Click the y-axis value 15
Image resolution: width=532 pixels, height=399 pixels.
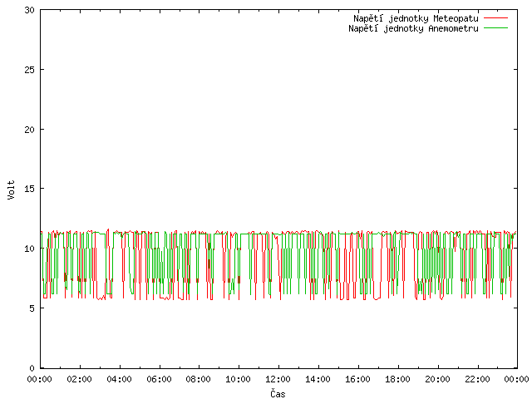pos(30,189)
